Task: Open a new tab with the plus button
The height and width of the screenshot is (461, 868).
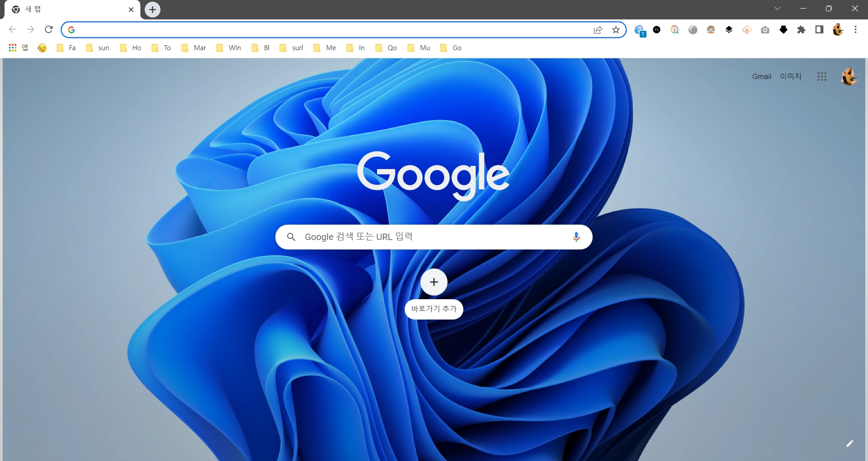Action: pyautogui.click(x=152, y=9)
